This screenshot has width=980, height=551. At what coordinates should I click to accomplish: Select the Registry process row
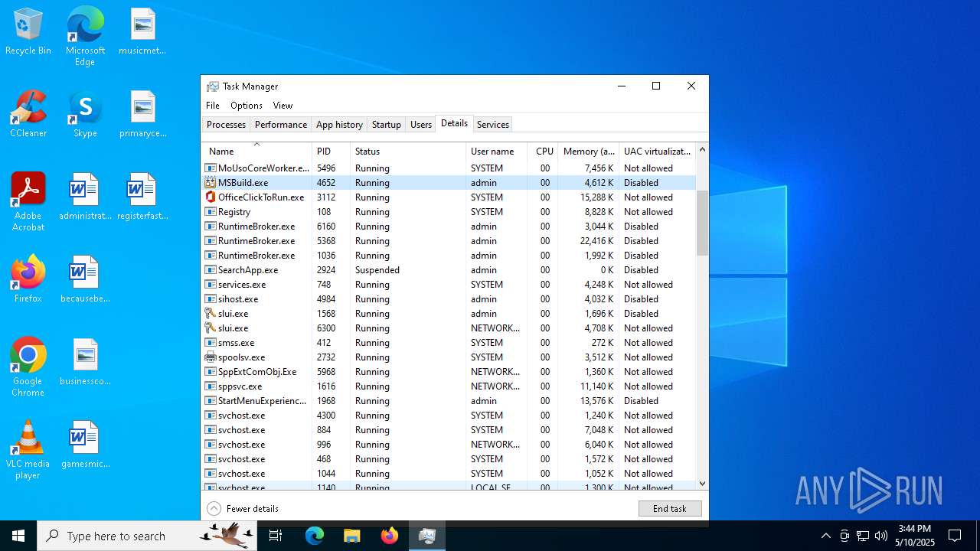point(449,212)
